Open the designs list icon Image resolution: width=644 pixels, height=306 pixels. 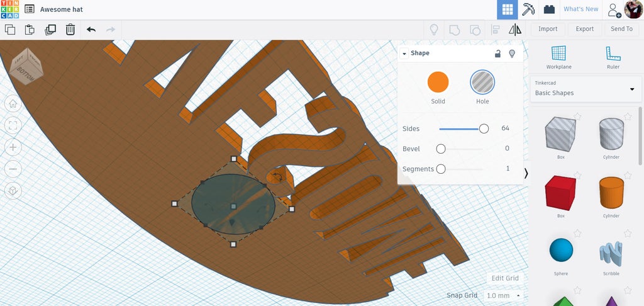pos(29,9)
